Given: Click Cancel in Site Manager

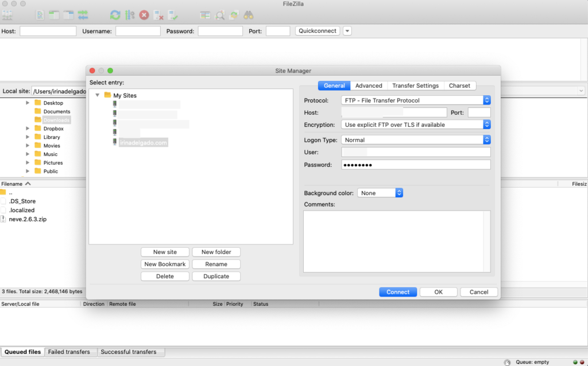Looking at the screenshot, I should (479, 292).
